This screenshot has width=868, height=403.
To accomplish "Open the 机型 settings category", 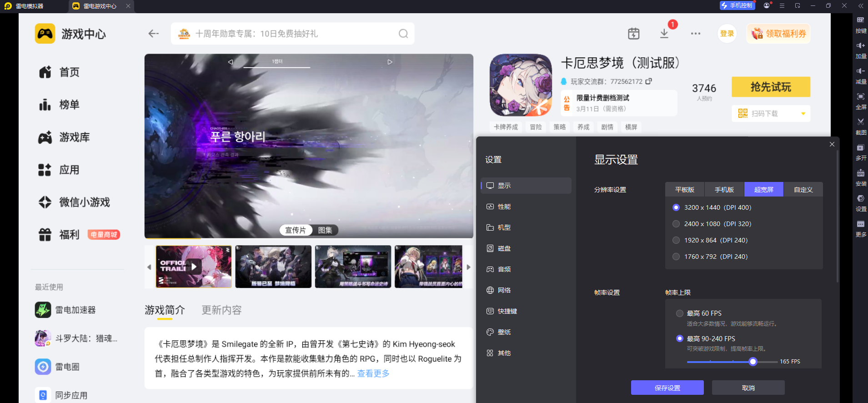I will [526, 227].
